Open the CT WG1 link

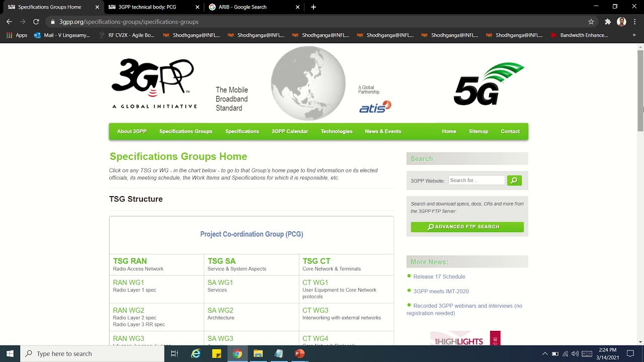(315, 283)
